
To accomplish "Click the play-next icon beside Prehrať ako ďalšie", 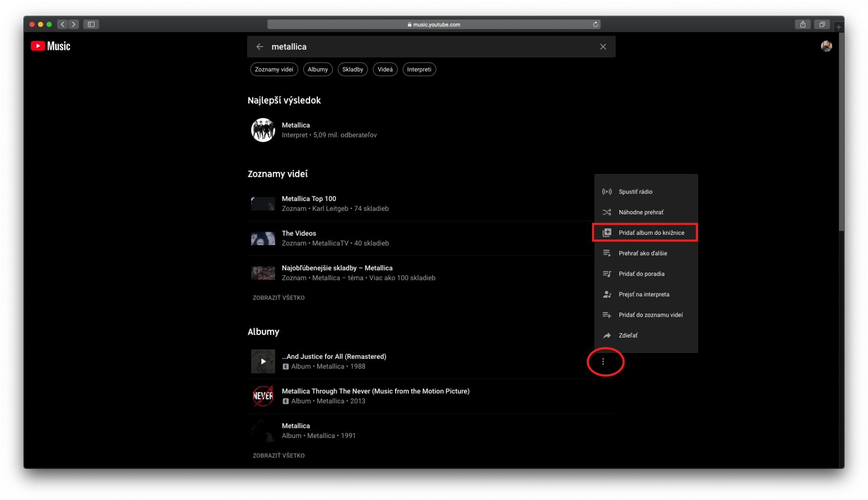I will pyautogui.click(x=607, y=253).
